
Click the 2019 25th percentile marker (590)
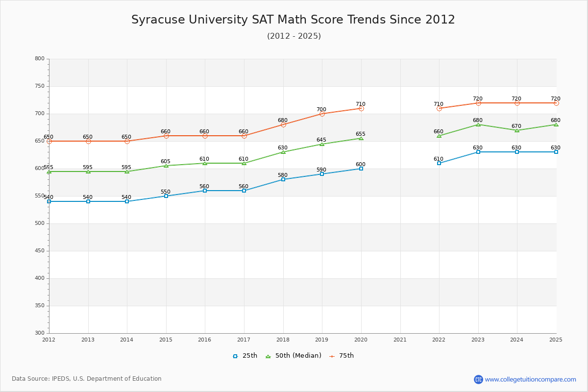pyautogui.click(x=322, y=174)
